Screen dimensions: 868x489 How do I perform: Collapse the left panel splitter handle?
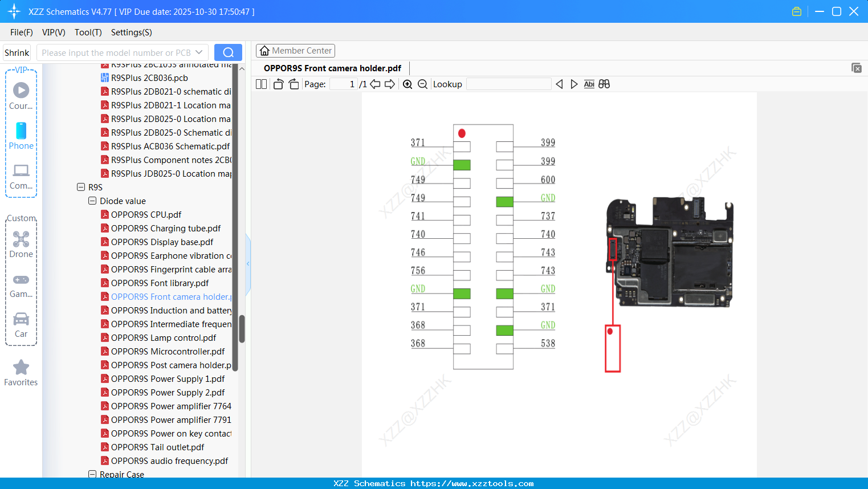(248, 264)
